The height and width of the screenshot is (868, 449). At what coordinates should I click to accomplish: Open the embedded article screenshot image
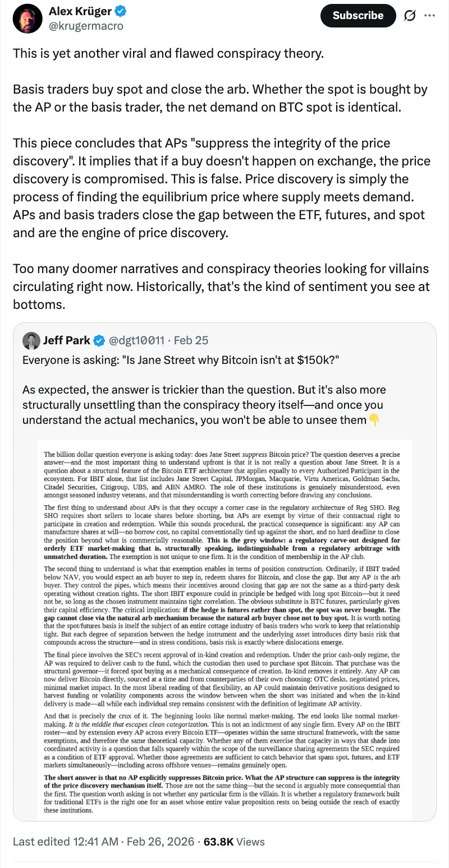coord(224,628)
